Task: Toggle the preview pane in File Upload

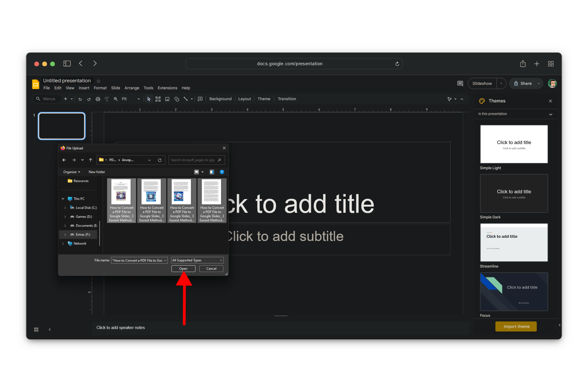Action: [x=212, y=172]
